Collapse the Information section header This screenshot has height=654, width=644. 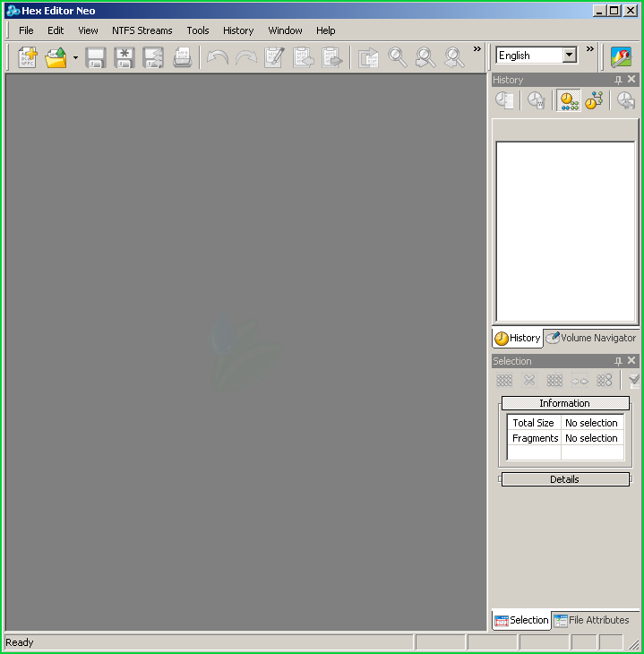(x=565, y=403)
